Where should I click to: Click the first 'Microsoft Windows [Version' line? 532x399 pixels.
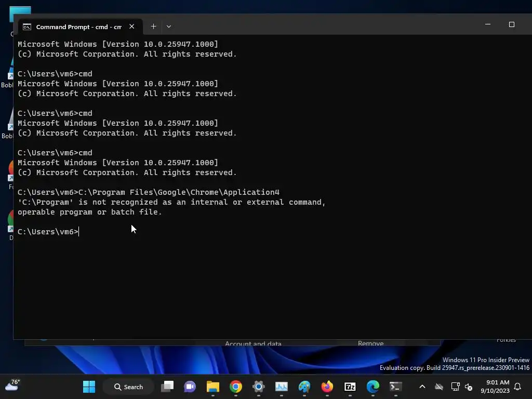pyautogui.click(x=118, y=44)
